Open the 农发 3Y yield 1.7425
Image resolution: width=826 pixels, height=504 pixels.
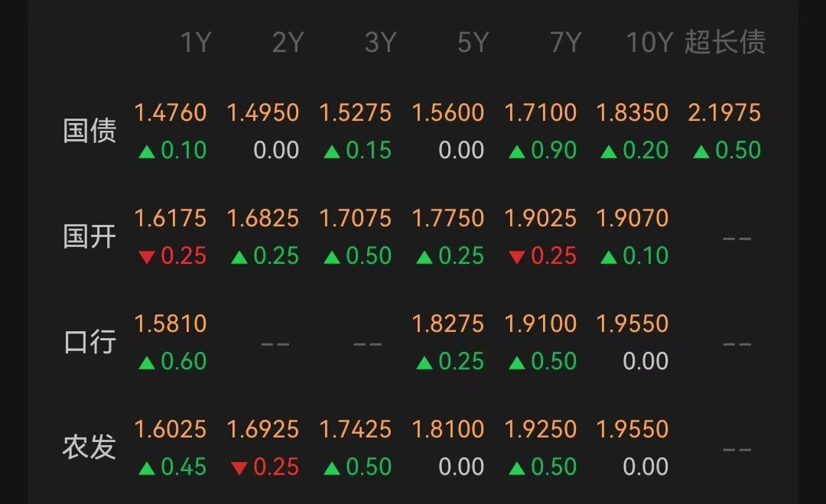point(356,429)
